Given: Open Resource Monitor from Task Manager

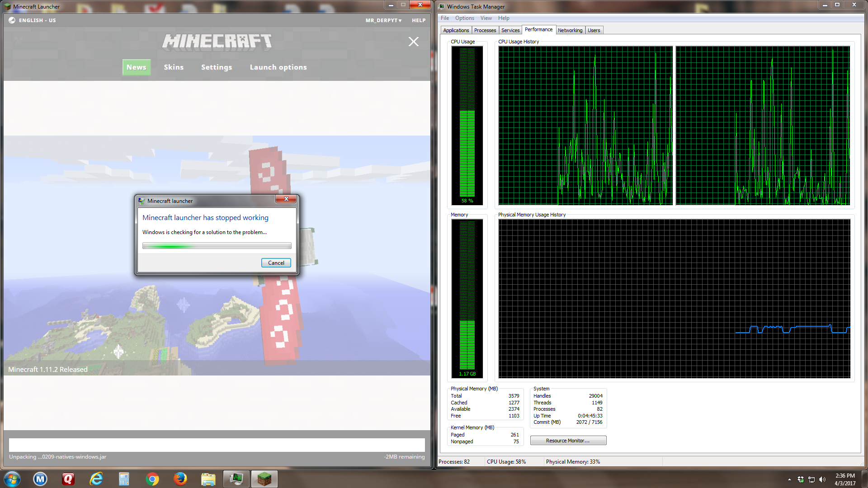Looking at the screenshot, I should 568,441.
